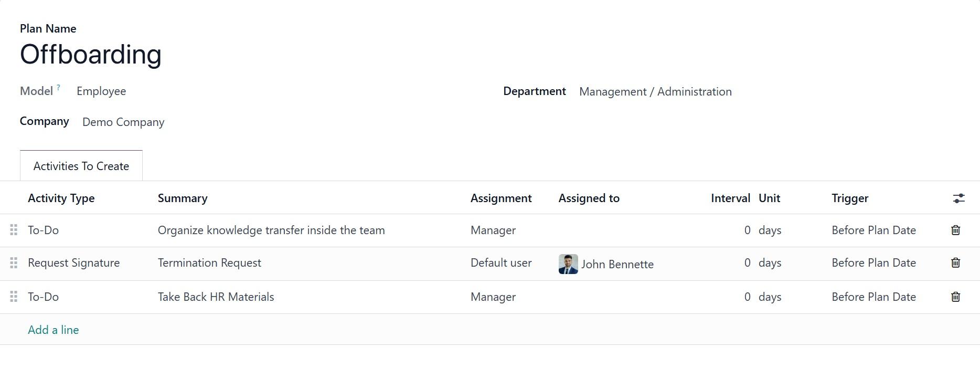The image size is (980, 368).
Task: Click the Model field help question mark
Action: (59, 88)
